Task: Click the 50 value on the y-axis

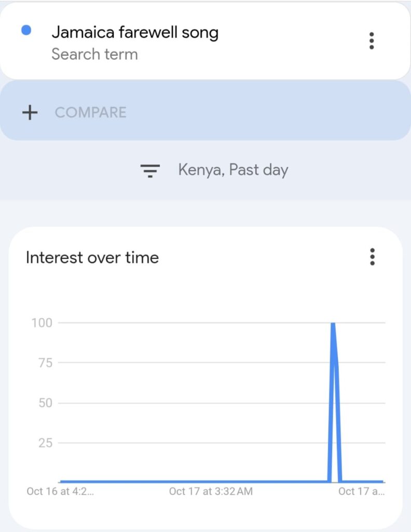Action: [x=45, y=403]
